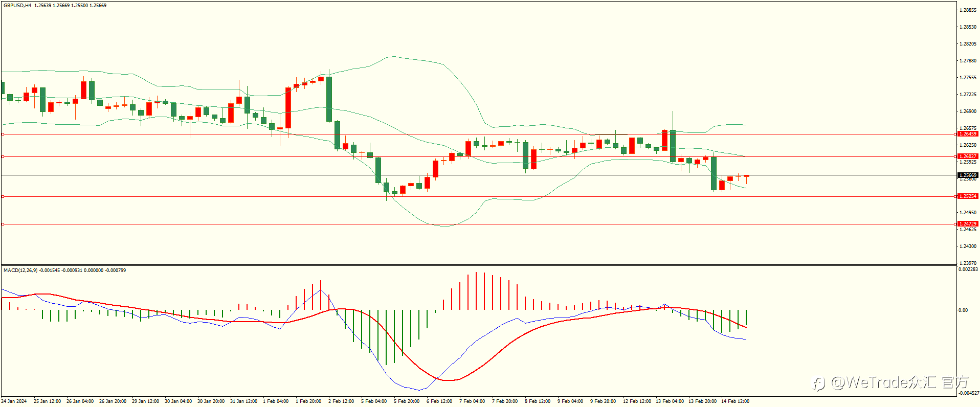
Task: Click the 1.23970 price scale label
Action: point(968,263)
